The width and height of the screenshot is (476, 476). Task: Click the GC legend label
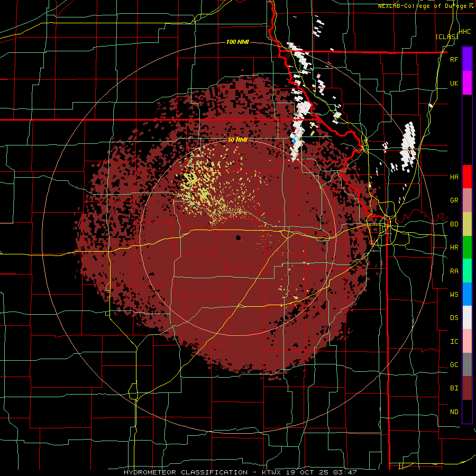pos(454,364)
